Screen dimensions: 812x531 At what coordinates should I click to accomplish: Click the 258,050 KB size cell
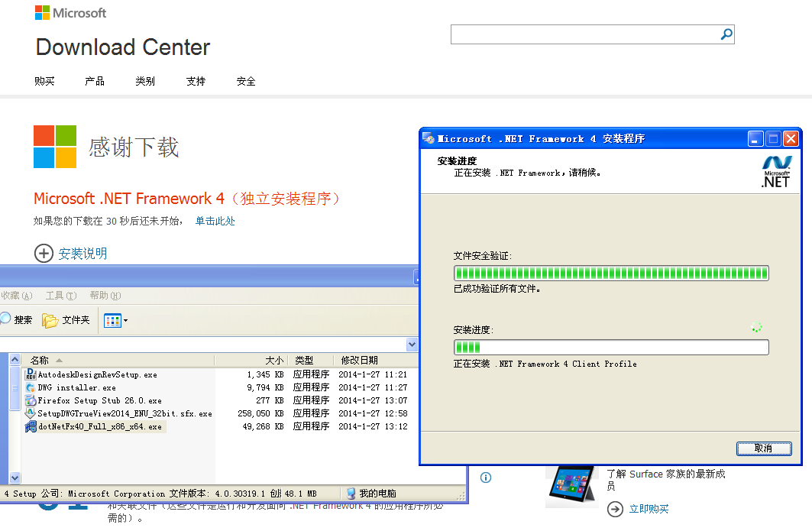(x=260, y=413)
